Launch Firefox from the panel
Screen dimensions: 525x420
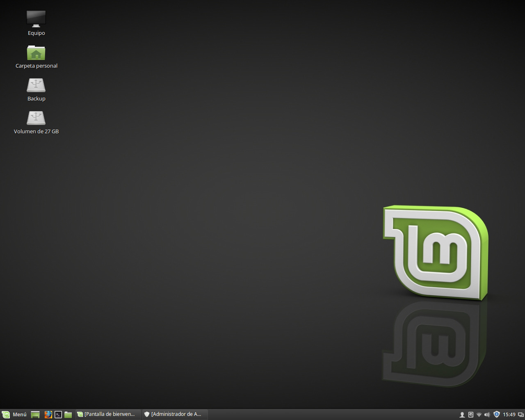tap(48, 415)
